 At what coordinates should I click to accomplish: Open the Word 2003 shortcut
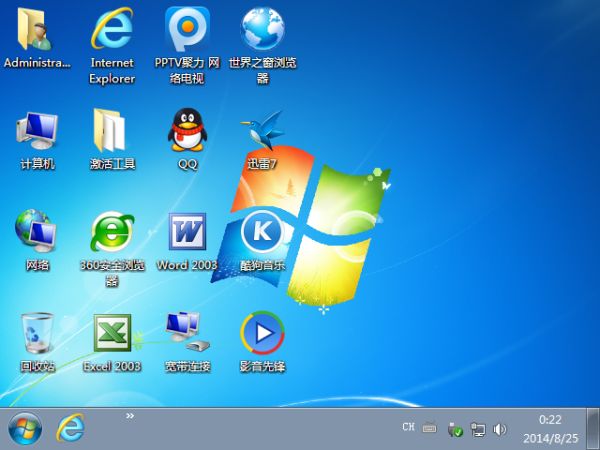(187, 233)
